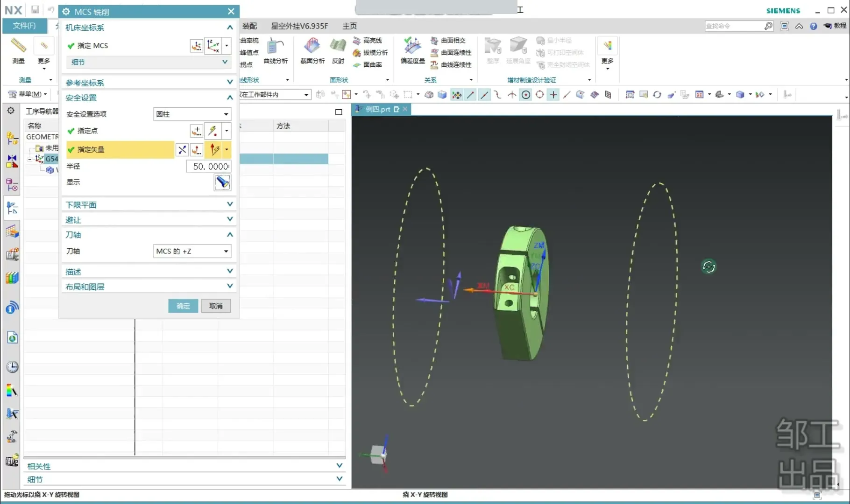Screen dimensions: 850x504
Task: Collapse the 机床坐标系 section
Action: tap(230, 28)
